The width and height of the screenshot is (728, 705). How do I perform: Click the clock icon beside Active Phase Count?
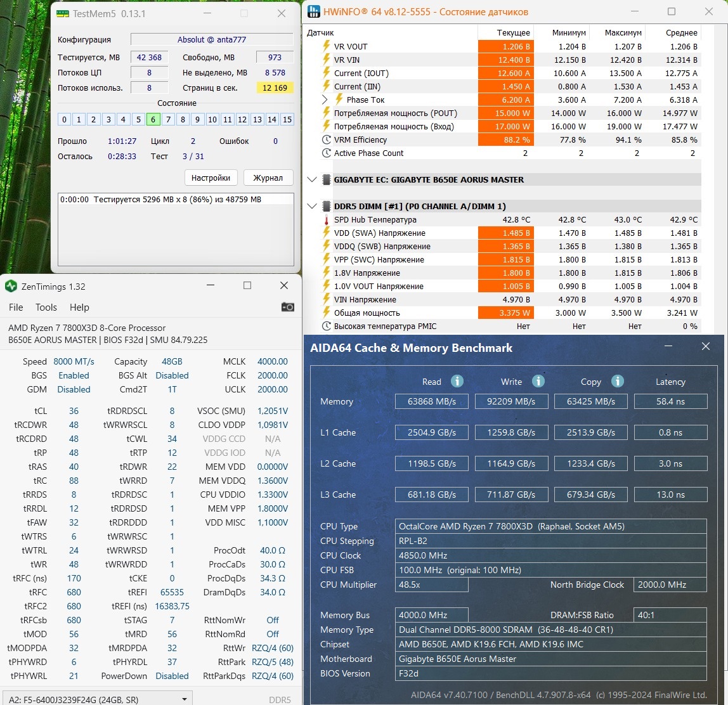click(327, 153)
